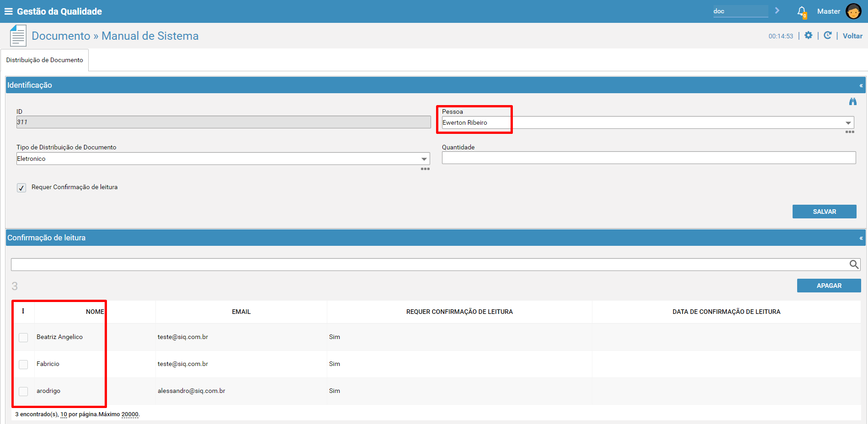Click the Fabricio row email

(183, 364)
